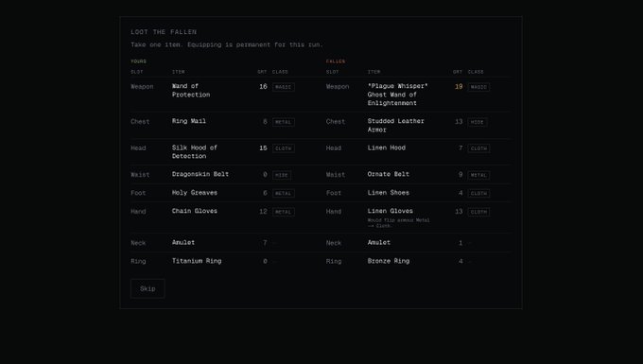Click the YOURS column heading
The image size is (643, 364).
click(x=139, y=61)
